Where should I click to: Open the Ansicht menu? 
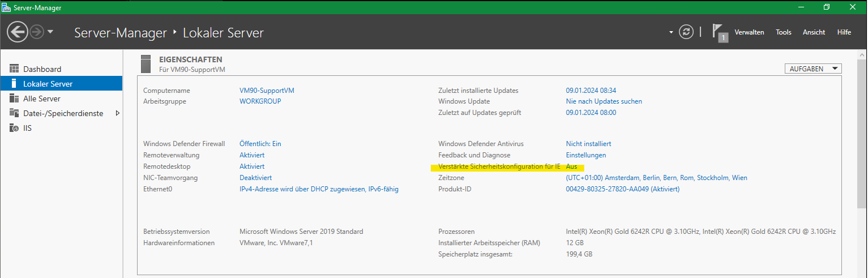[x=814, y=32]
